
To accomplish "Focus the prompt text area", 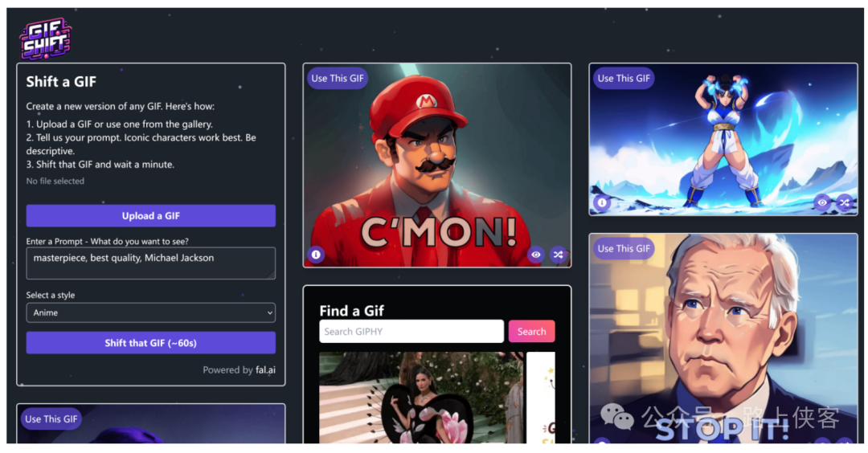I will (150, 263).
